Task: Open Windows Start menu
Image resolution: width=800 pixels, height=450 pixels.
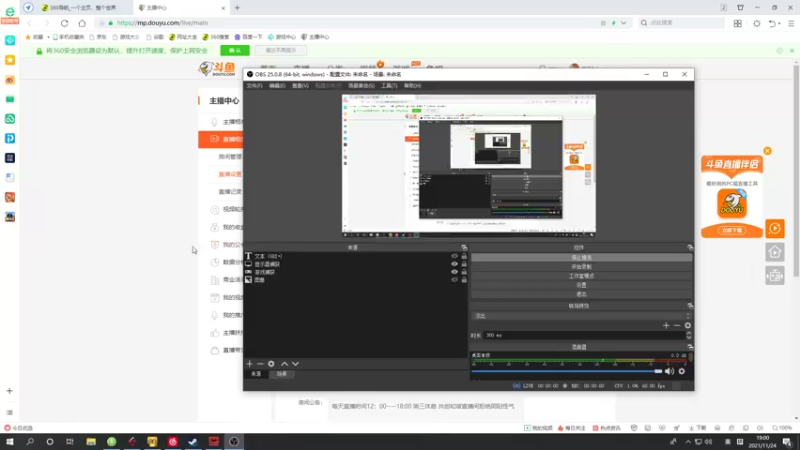Action: [10, 442]
